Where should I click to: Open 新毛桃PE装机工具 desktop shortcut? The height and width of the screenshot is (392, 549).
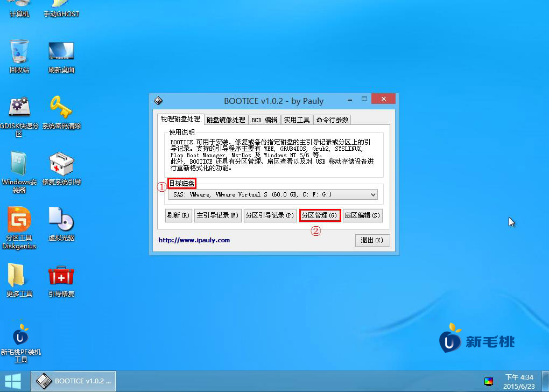(20, 342)
